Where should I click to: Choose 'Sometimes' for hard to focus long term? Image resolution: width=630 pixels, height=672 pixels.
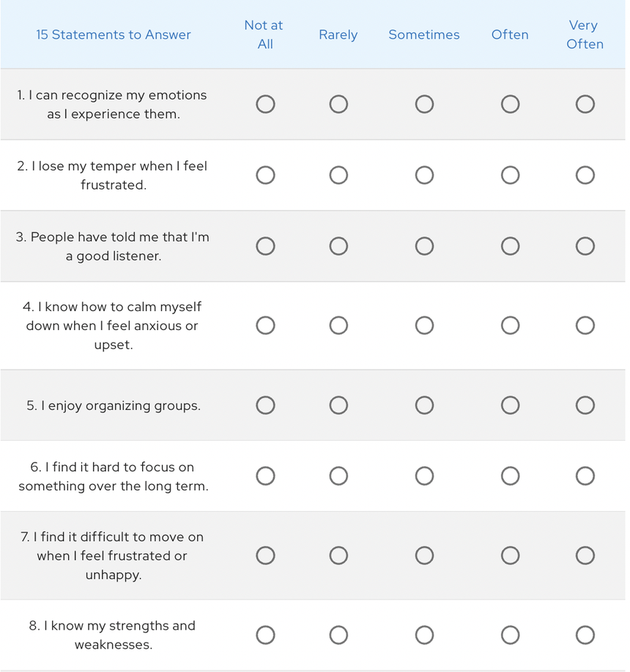click(424, 477)
